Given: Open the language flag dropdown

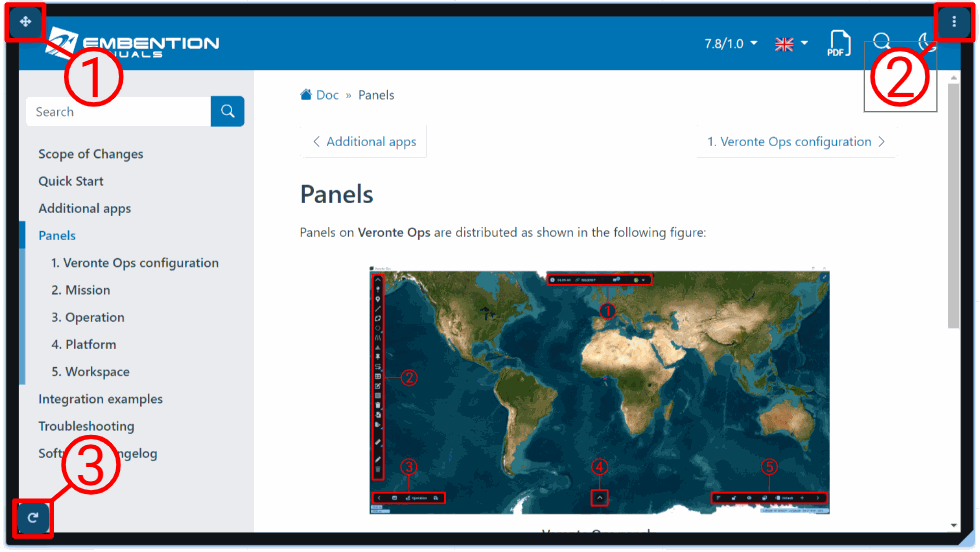Looking at the screenshot, I should click(791, 44).
